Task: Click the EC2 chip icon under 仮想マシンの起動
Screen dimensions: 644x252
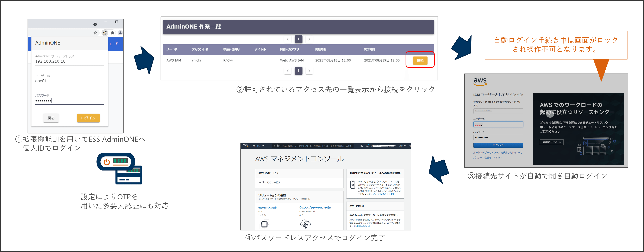Action: pos(264,224)
